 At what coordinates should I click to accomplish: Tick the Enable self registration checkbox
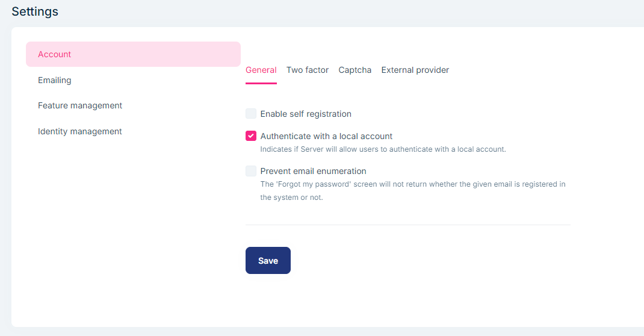pos(251,114)
